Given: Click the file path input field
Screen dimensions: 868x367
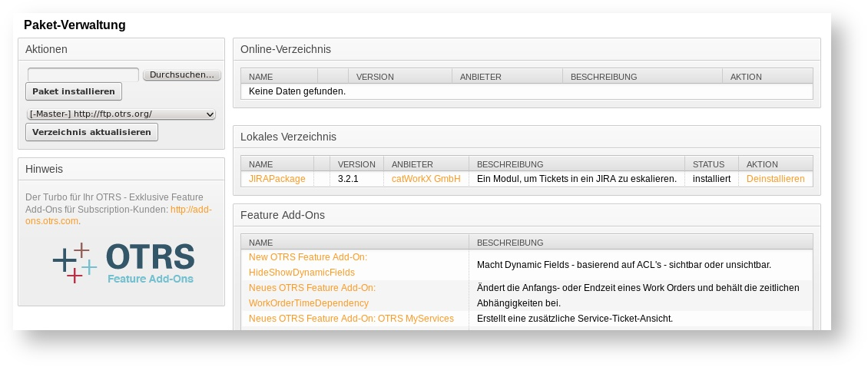Looking at the screenshot, I should (x=83, y=75).
